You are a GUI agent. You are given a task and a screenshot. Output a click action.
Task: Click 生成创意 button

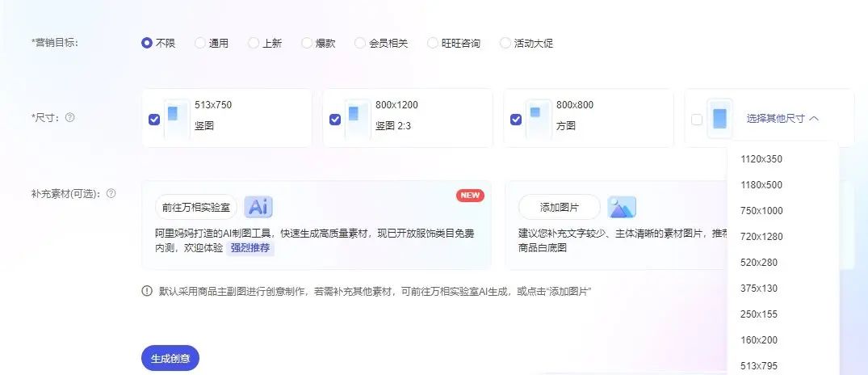[x=170, y=358]
